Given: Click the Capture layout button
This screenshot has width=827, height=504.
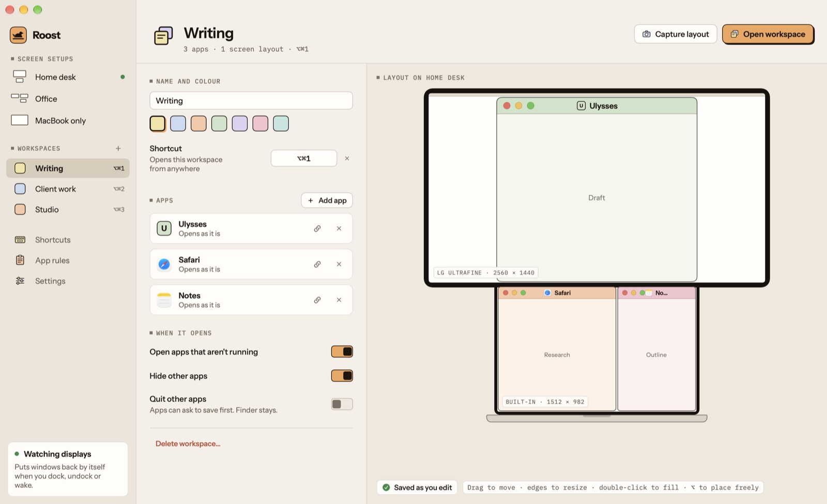Looking at the screenshot, I should coord(676,34).
